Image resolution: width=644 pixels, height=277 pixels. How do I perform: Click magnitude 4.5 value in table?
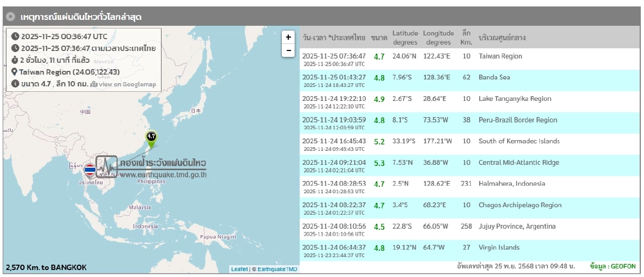pos(379,227)
